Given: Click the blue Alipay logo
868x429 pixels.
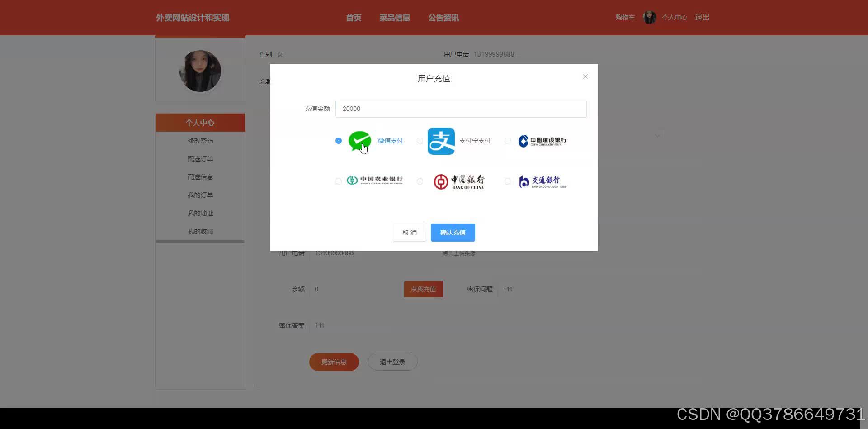Looking at the screenshot, I should [x=441, y=141].
